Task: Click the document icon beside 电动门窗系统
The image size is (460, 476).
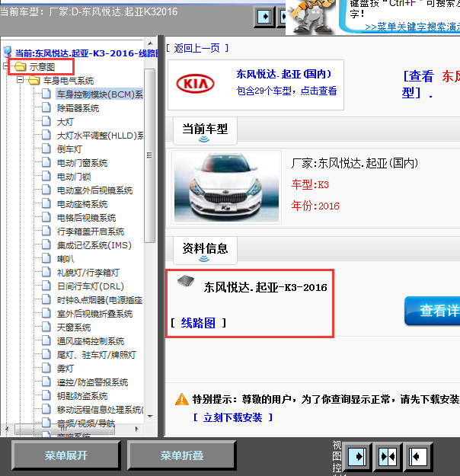Action: 46,162
